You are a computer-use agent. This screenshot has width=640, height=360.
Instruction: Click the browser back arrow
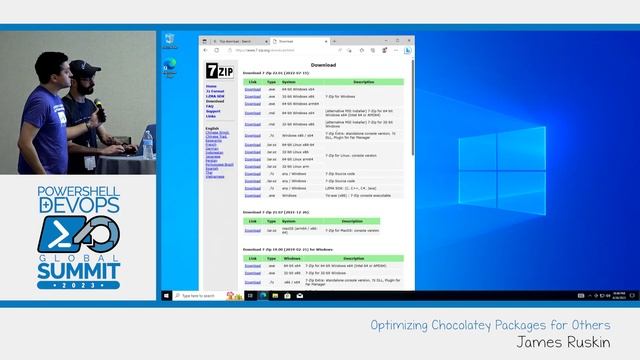tap(205, 50)
